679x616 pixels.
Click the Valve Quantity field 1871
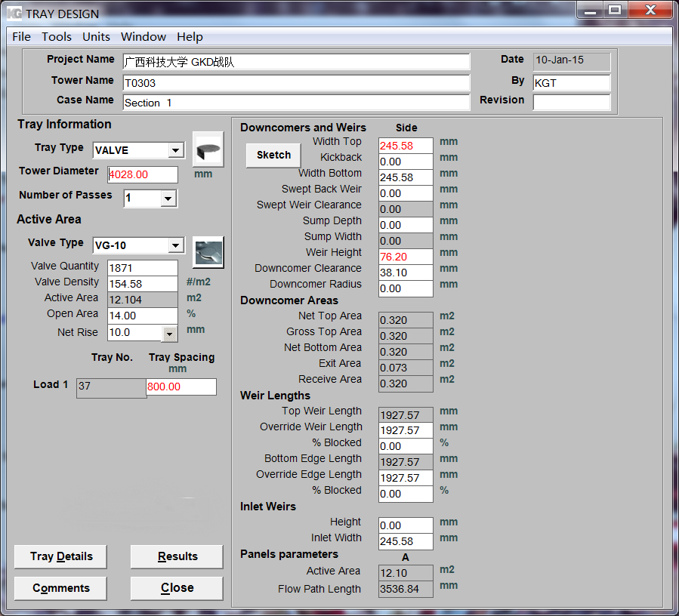point(143,268)
